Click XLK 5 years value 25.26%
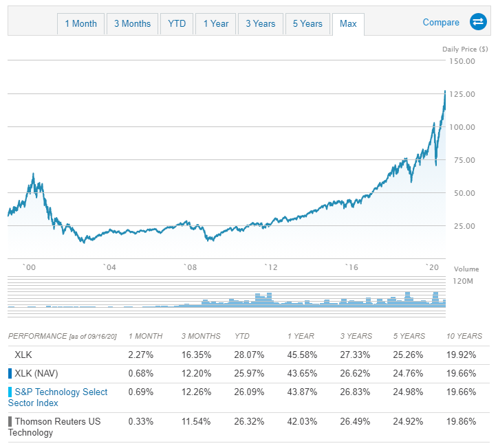Image resolution: width=498 pixels, height=448 pixels. point(408,355)
